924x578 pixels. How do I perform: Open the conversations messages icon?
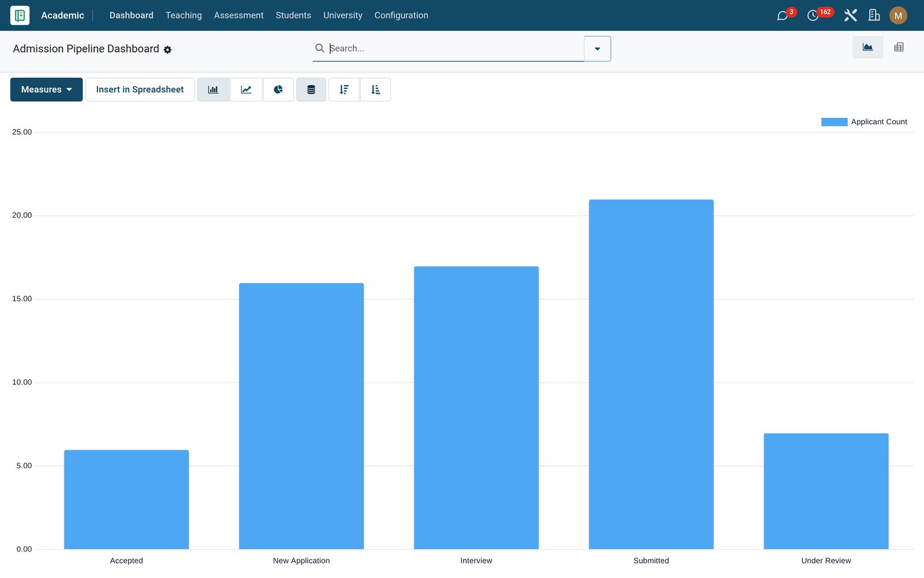click(783, 16)
